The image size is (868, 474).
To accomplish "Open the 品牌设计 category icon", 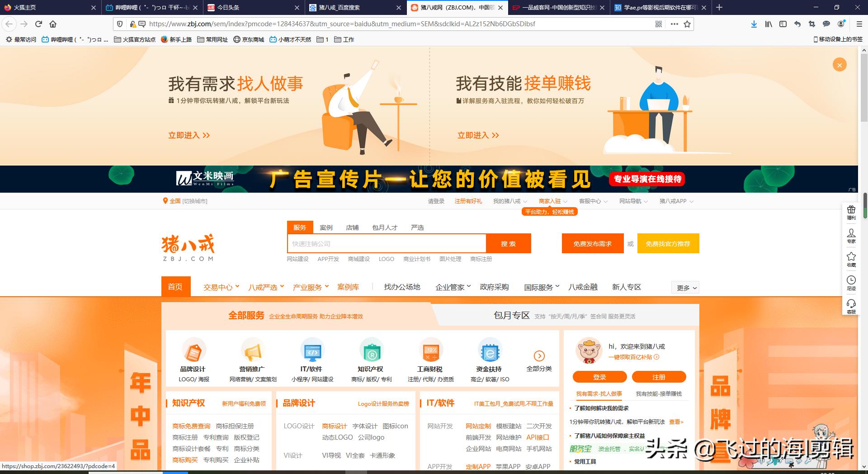I will pyautogui.click(x=193, y=352).
